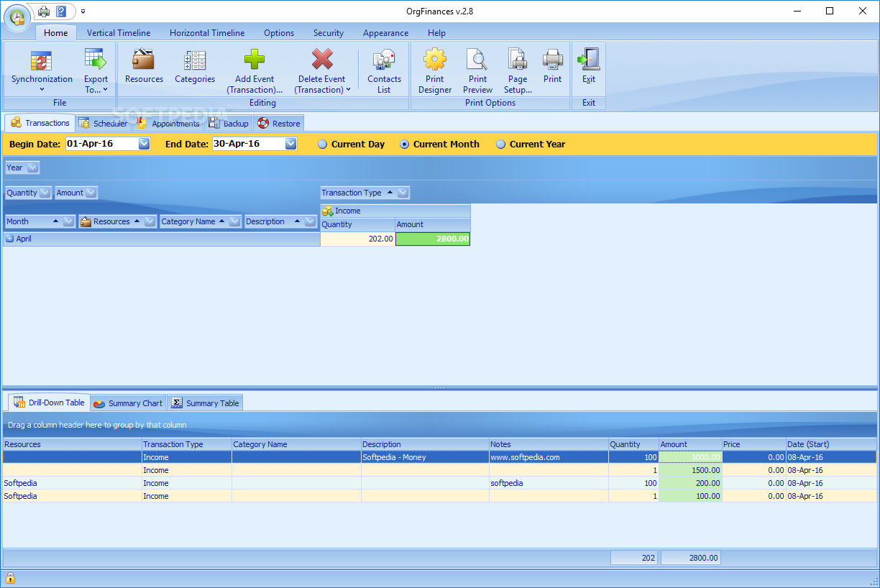This screenshot has width=880, height=588.
Task: Select the Current Day radio button
Action: coord(322,144)
